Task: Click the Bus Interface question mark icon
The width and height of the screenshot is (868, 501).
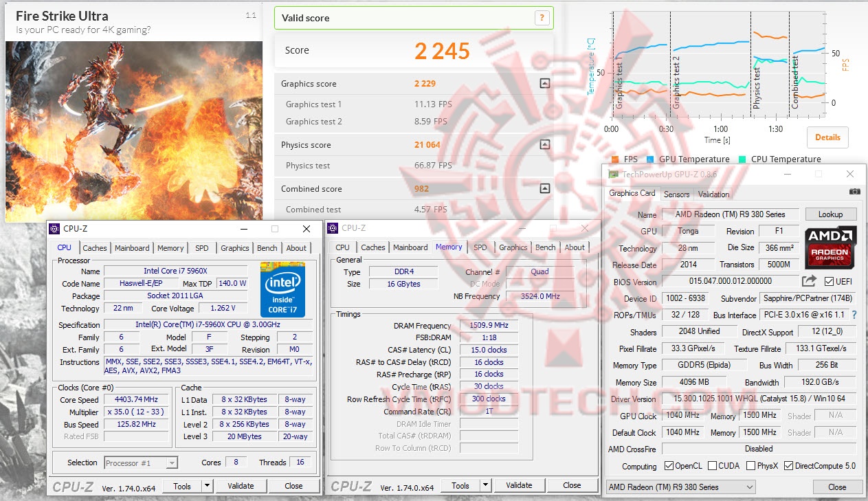Action: 854,315
